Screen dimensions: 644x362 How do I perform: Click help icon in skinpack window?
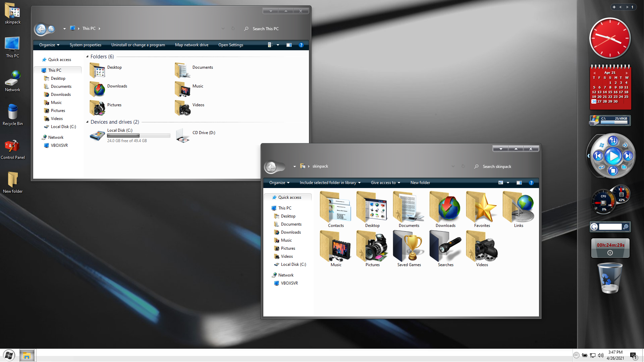(x=531, y=183)
